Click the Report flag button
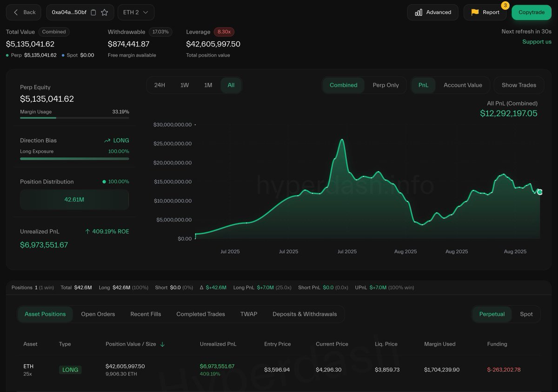Viewport: 558px width, 392px height. click(x=485, y=12)
